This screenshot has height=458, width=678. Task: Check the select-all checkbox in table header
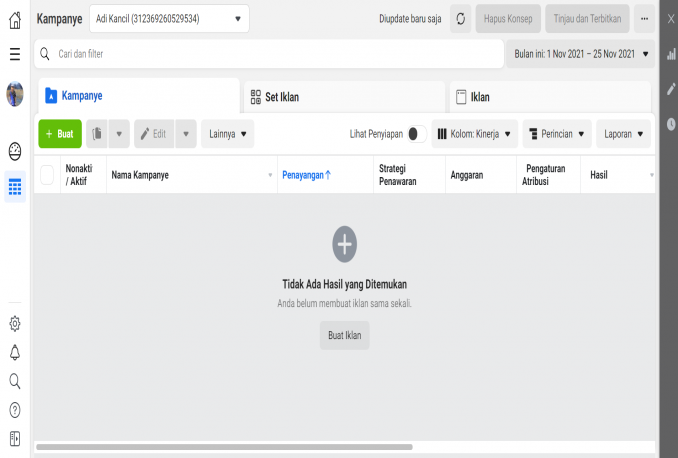click(47, 175)
